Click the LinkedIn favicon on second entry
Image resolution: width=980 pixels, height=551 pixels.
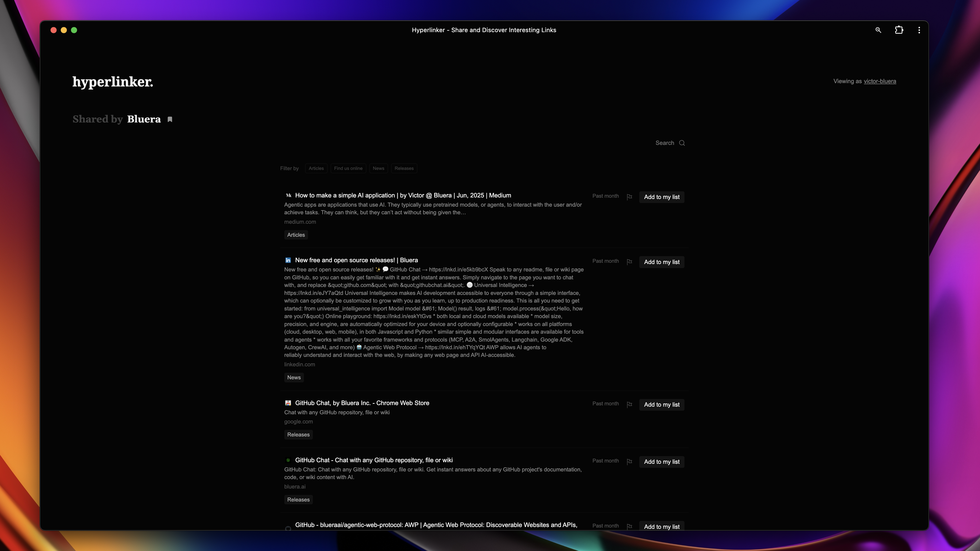[288, 260]
